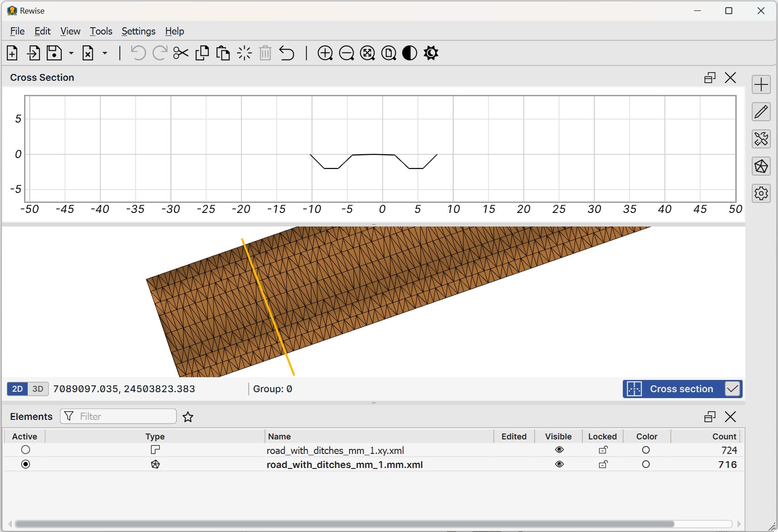Undock the Cross Section panel
This screenshot has height=532, width=778.
(x=710, y=78)
